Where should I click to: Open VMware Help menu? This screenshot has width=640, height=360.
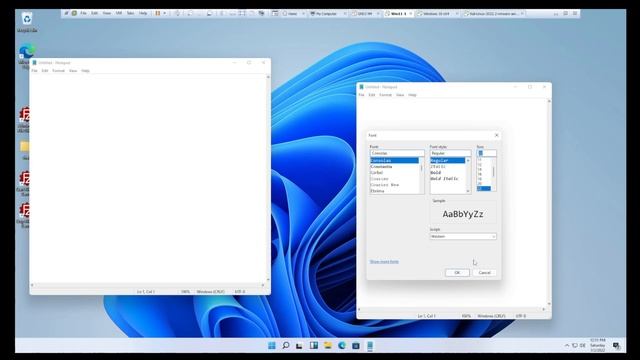pos(143,13)
